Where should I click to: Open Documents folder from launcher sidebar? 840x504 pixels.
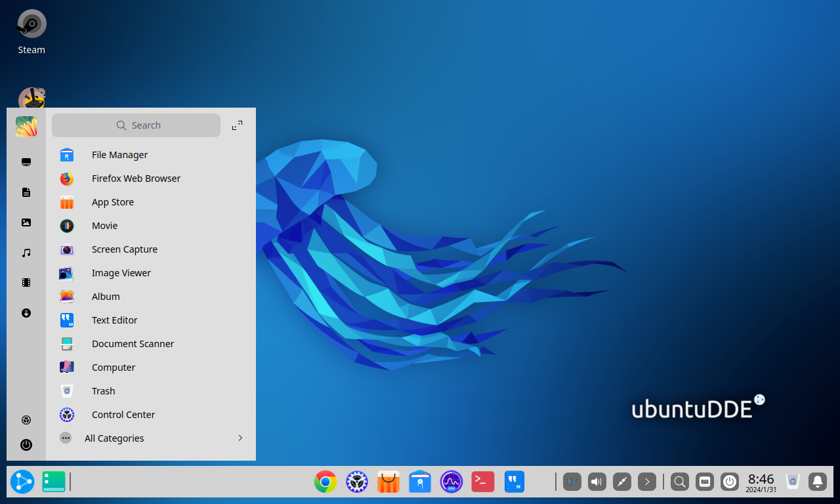pyautogui.click(x=26, y=192)
